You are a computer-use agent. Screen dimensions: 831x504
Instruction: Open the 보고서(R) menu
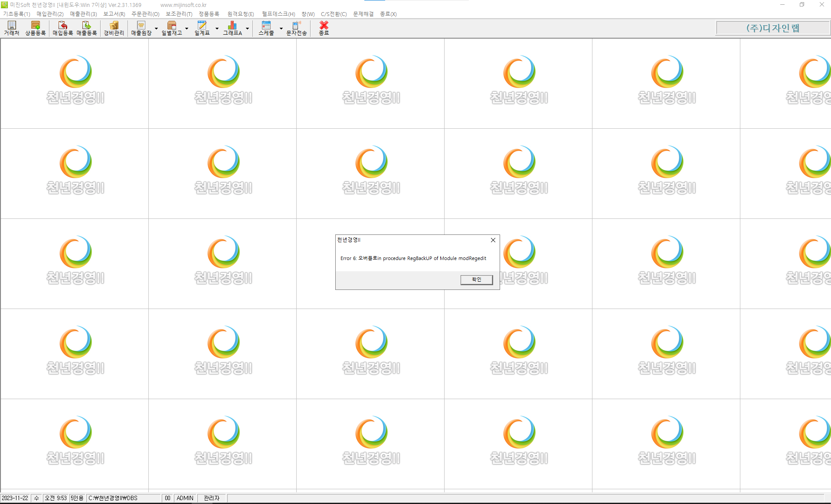click(114, 14)
